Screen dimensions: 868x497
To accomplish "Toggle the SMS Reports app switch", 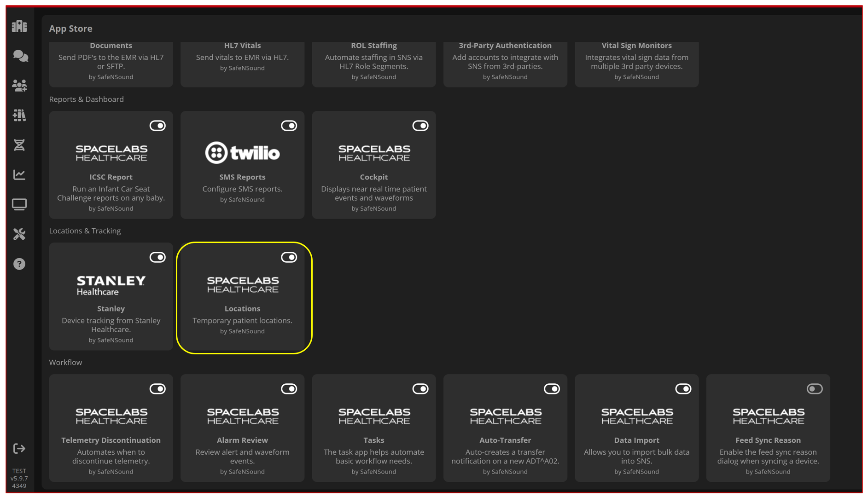I will click(x=289, y=126).
